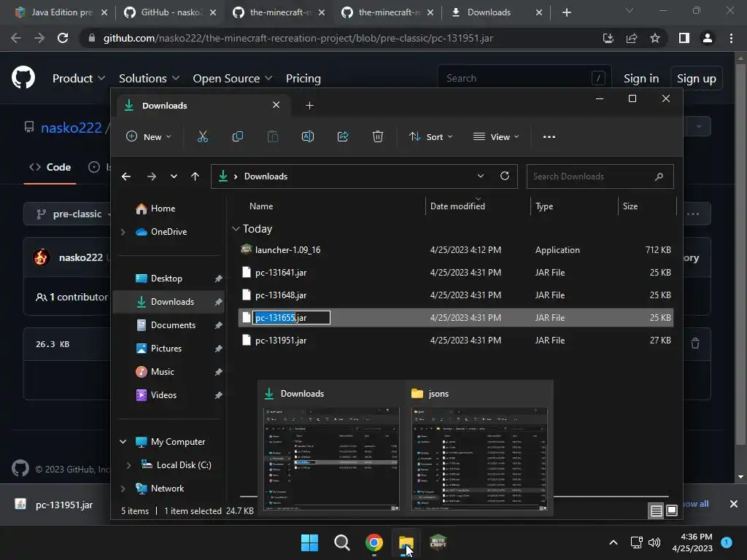Viewport: 747px width, 560px height.
Task: Open Chrome profile avatar icon
Action: pyautogui.click(x=708, y=38)
